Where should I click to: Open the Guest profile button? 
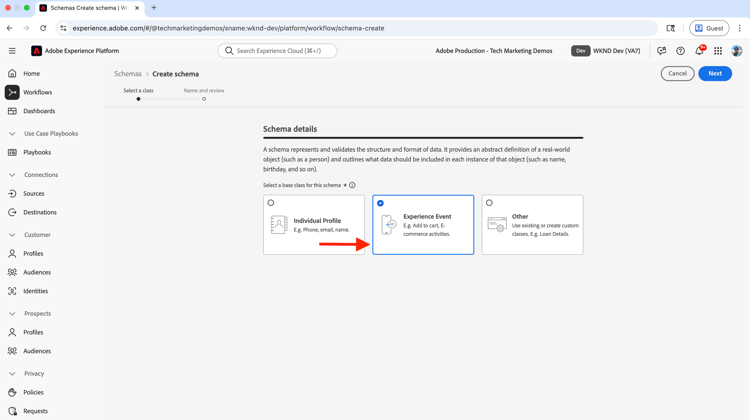[709, 28]
